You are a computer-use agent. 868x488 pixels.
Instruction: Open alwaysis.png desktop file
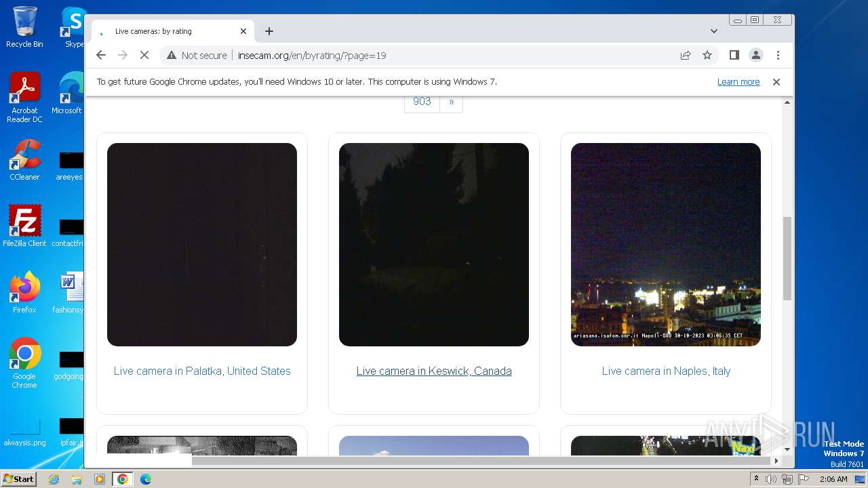24,434
